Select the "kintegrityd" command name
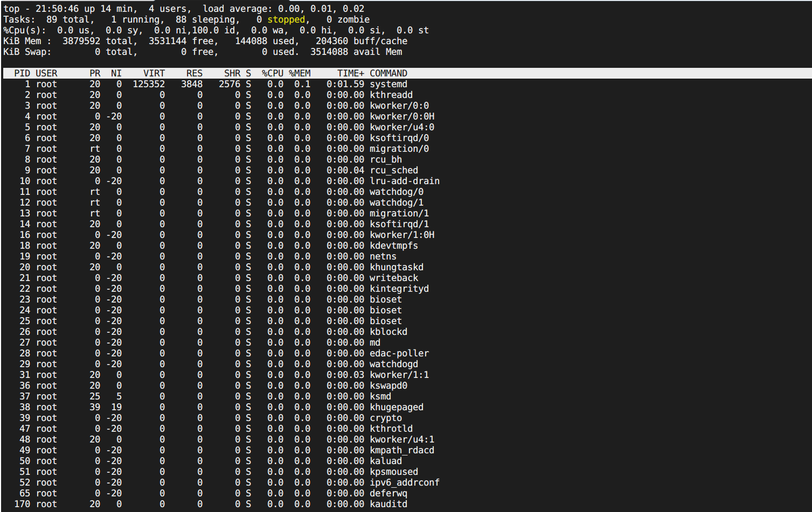The width and height of the screenshot is (812, 512). pos(399,289)
